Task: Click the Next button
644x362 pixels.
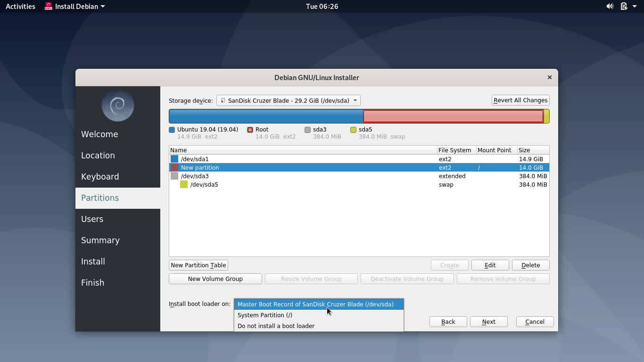Action: pos(489,322)
